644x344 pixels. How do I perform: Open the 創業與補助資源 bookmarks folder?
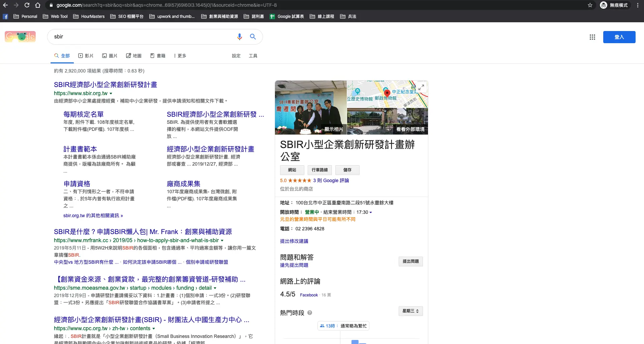click(220, 16)
